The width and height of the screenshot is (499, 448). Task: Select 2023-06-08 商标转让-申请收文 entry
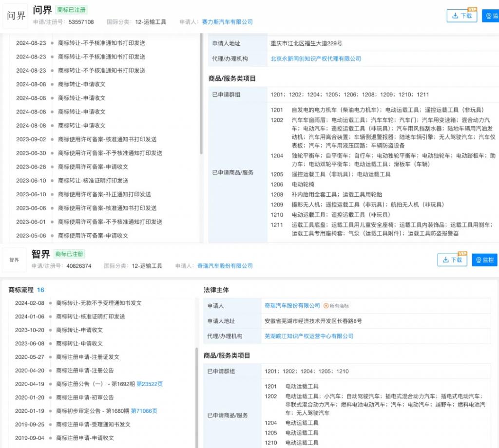coord(59,343)
